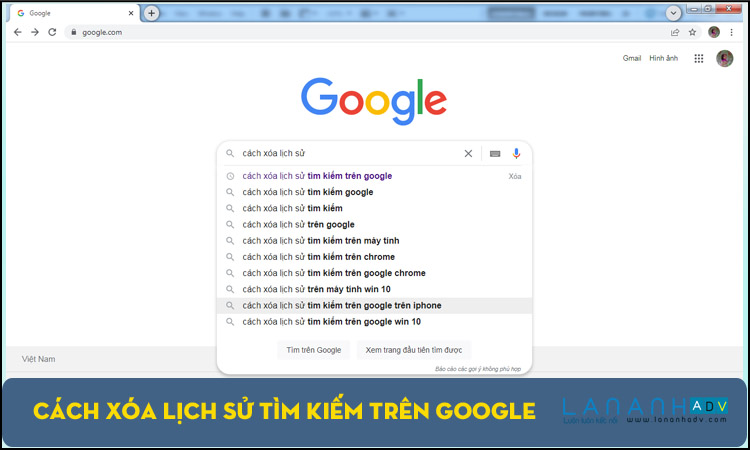This screenshot has height=450, width=750.
Task: Click magnifier icon beside 'win 10' last suggestion
Action: coord(230,322)
